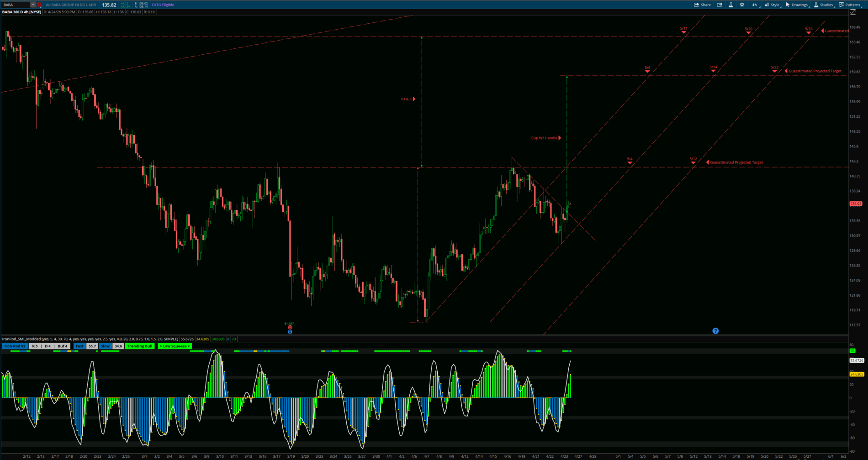Open the 4h timeframe dropdown
Screen dimensions: 868x460
point(754,5)
